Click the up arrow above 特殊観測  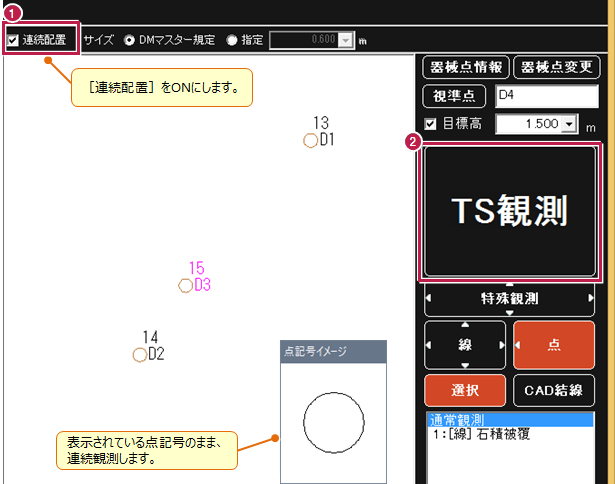pos(509,284)
